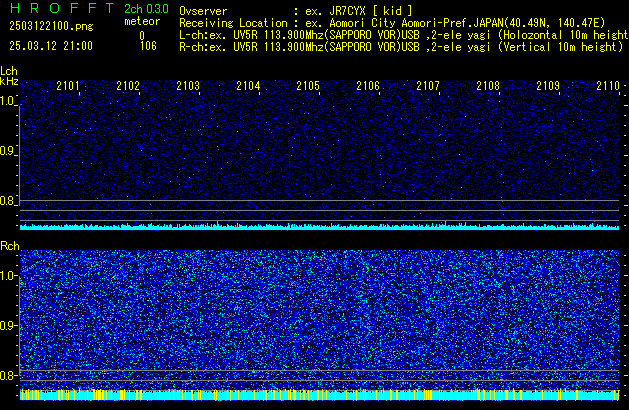Viewport: 629px width, 410px height.
Task: Select the 'Rch' channel label
Action: tap(10, 246)
